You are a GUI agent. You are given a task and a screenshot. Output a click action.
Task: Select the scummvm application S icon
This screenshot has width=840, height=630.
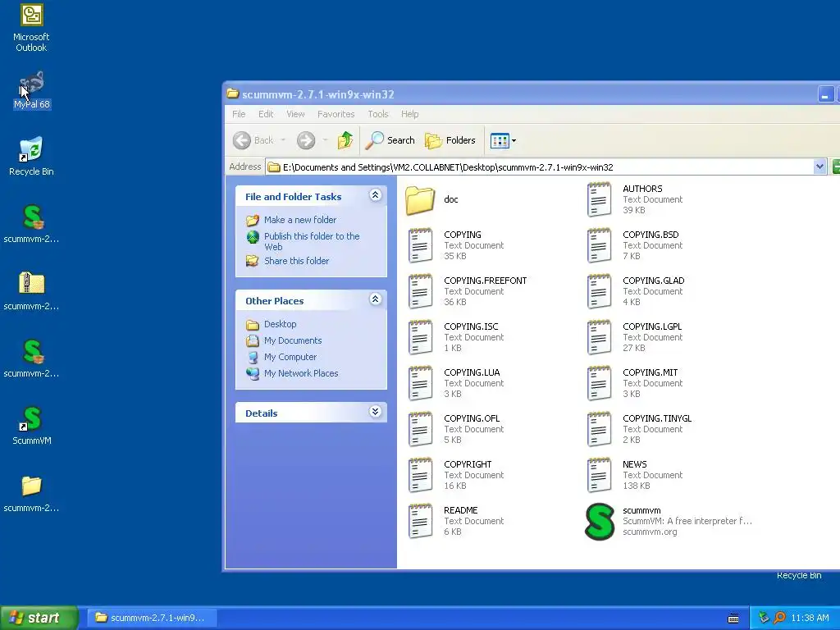[x=600, y=521]
